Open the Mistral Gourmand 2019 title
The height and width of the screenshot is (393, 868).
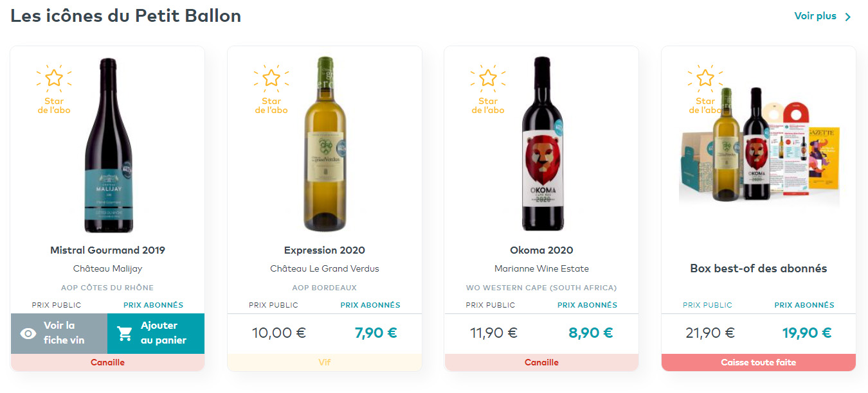coord(107,250)
